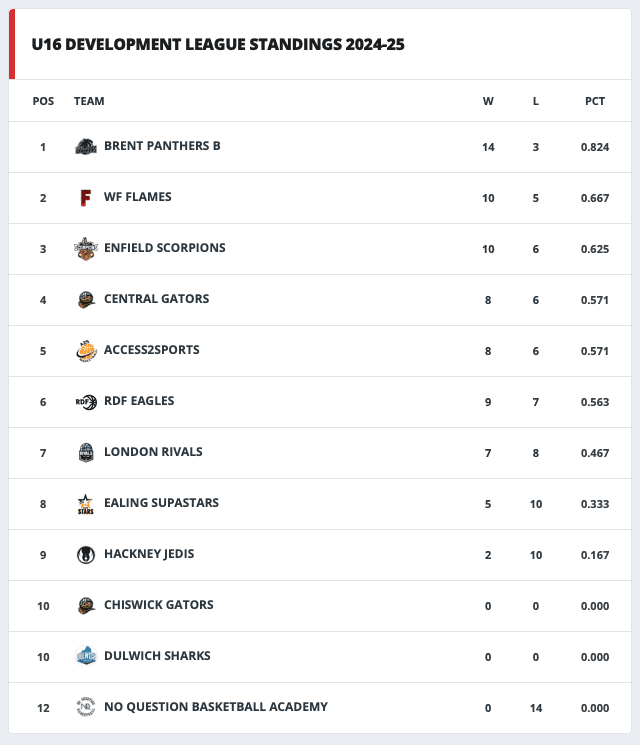The image size is (640, 745).
Task: Select the Hackney Jedis team name
Action: [149, 554]
